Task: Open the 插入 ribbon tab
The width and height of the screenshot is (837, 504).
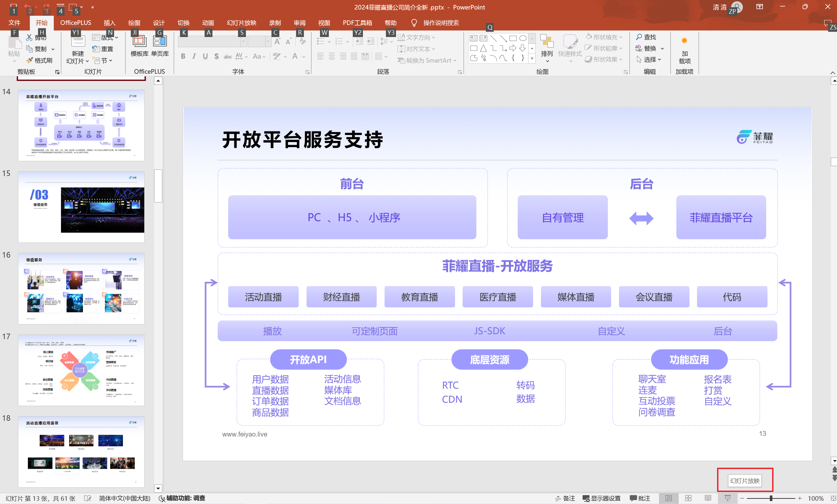Action: tap(110, 23)
